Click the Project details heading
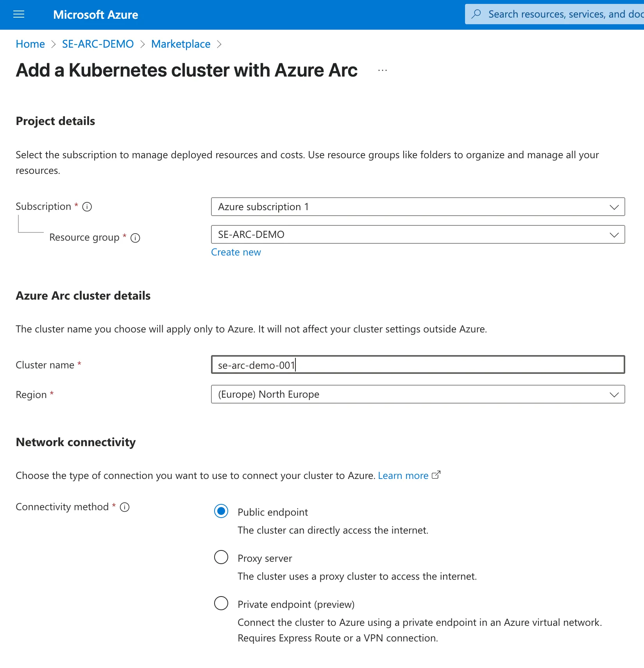This screenshot has height=668, width=644. point(55,121)
